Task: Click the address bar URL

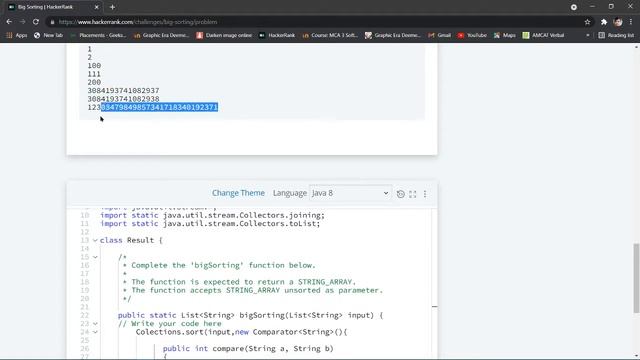Action: point(138,22)
